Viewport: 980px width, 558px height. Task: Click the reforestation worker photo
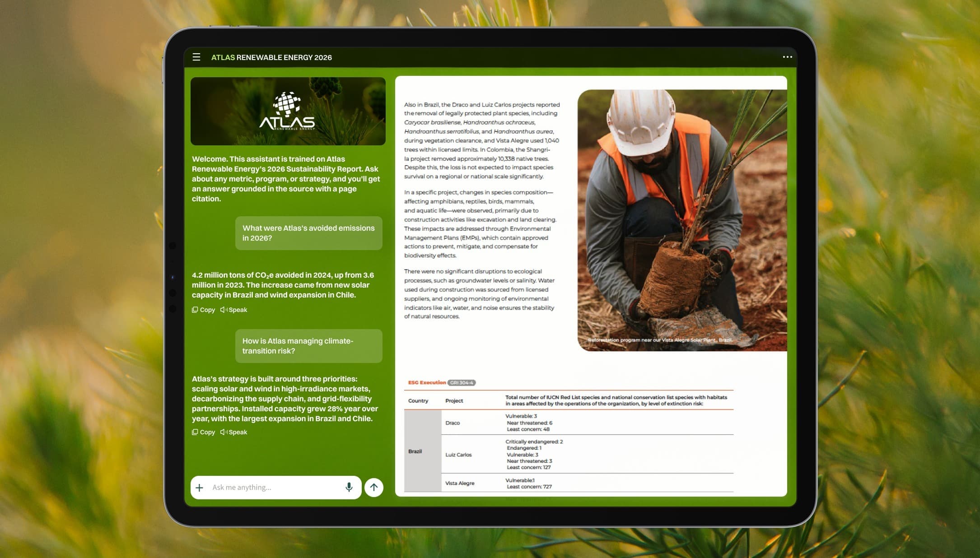(682, 220)
